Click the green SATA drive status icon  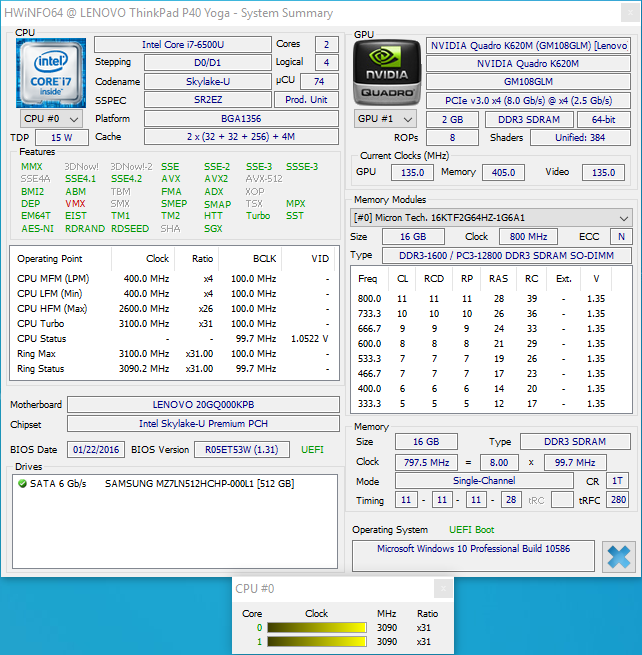tap(23, 484)
